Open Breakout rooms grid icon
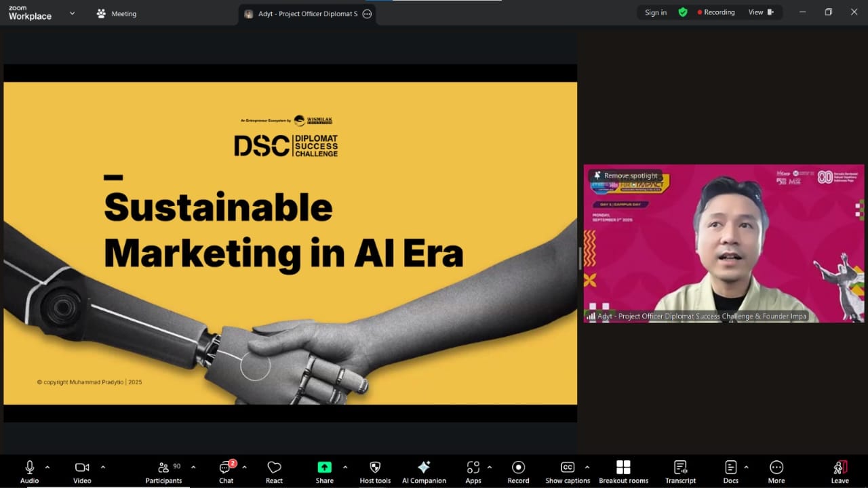The height and width of the screenshot is (488, 868). [x=623, y=467]
